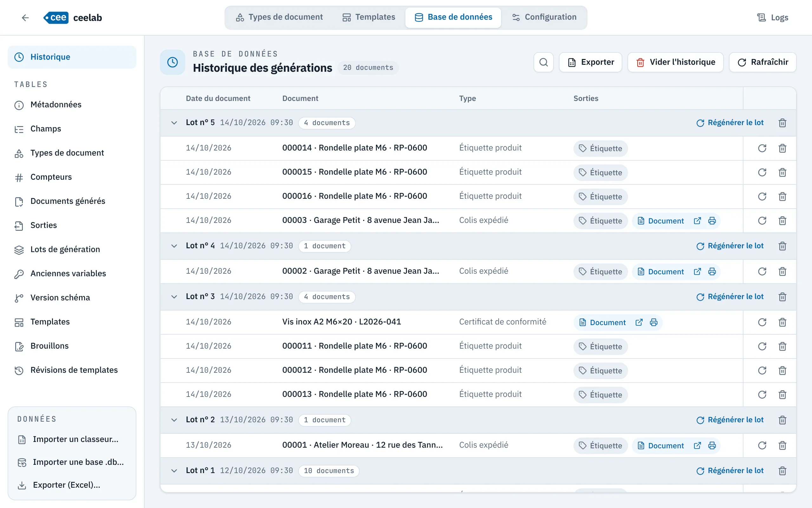Print the 00002 Garage Petit document
This screenshot has height=508, width=812.
[x=712, y=271]
